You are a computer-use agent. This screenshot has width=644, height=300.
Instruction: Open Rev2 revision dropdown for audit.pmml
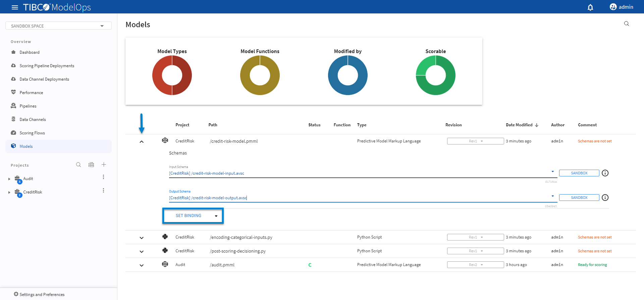[475, 265]
